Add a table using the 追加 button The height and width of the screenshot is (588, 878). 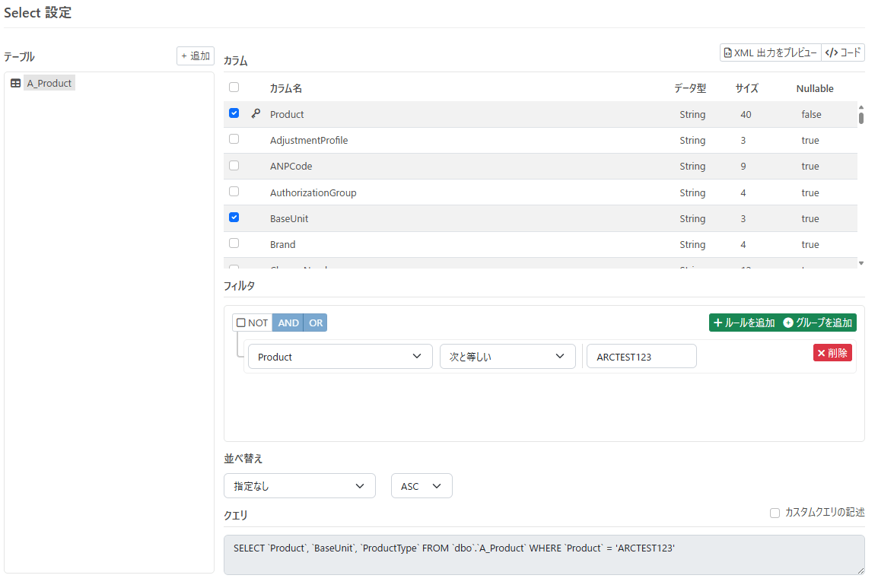coord(196,56)
